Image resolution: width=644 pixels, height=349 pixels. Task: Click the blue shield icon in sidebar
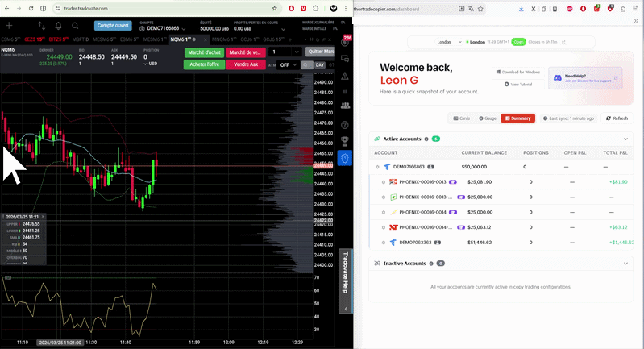coord(346,158)
